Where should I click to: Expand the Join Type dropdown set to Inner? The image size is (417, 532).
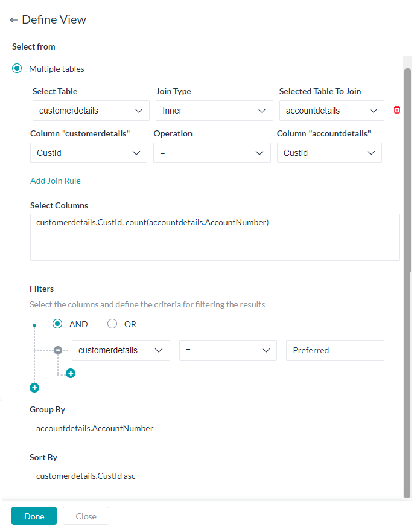[x=214, y=111]
